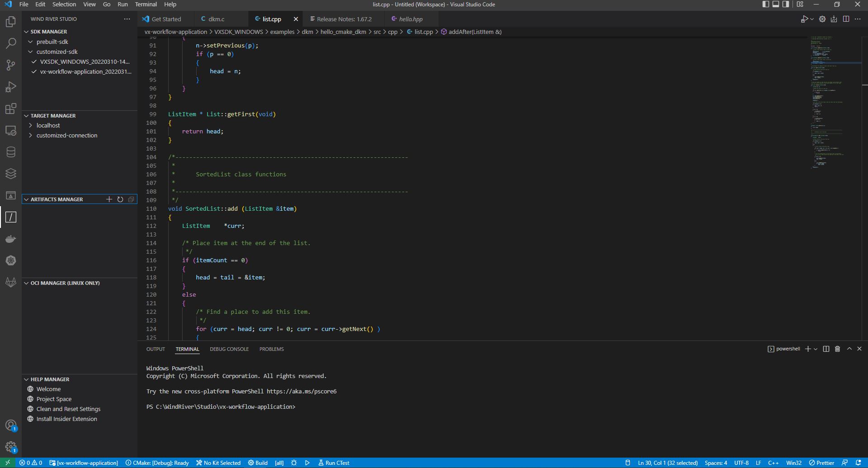Refresh the Artifacts Manager
The width and height of the screenshot is (868, 468).
(120, 199)
